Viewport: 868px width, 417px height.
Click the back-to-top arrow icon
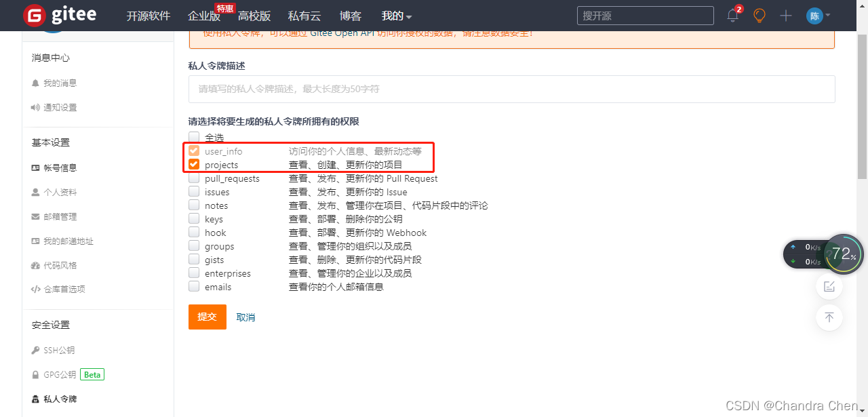(829, 317)
